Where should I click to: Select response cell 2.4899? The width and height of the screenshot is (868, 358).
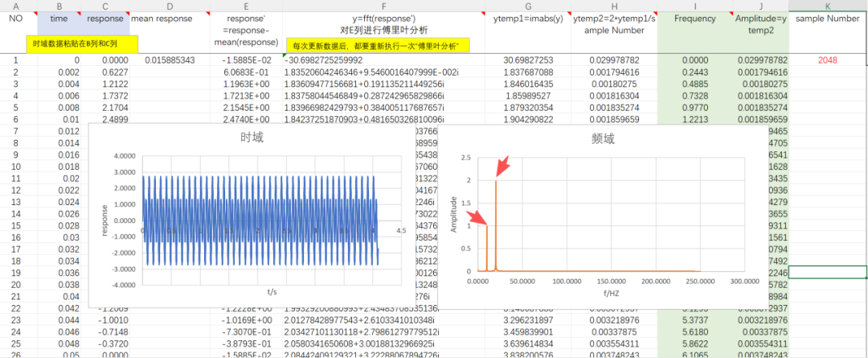(106, 118)
